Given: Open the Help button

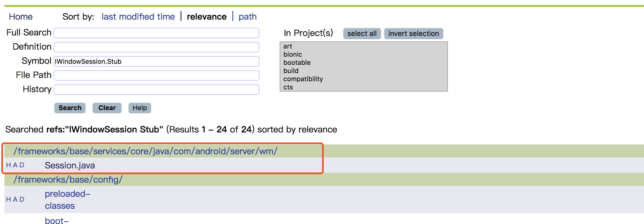Looking at the screenshot, I should pos(140,108).
